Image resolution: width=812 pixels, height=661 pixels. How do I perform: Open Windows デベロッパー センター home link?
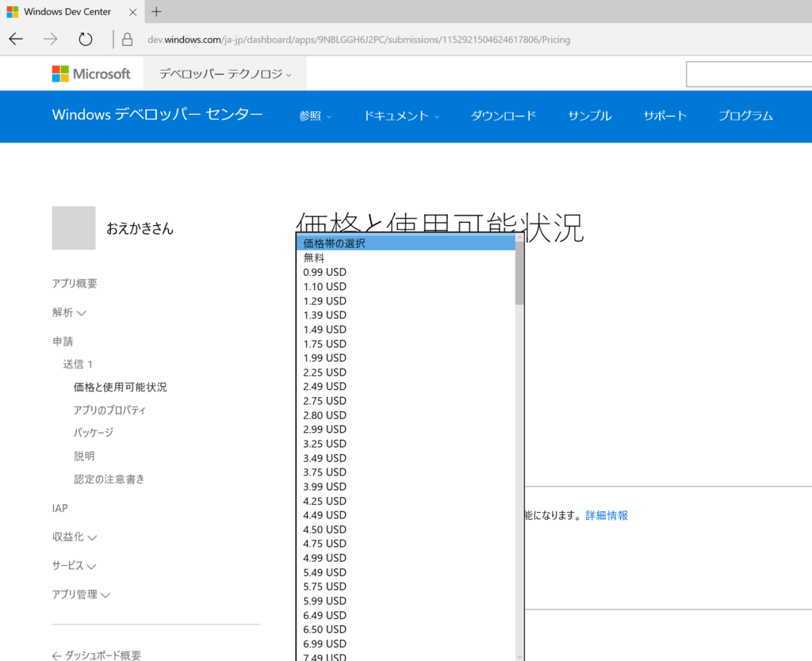click(158, 114)
